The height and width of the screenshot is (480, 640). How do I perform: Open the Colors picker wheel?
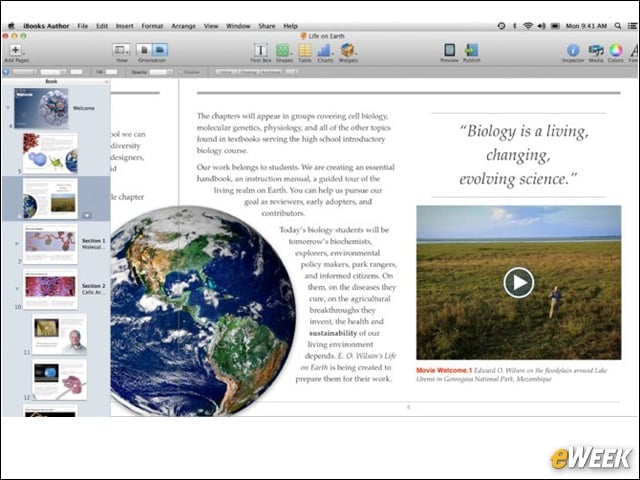[x=616, y=50]
